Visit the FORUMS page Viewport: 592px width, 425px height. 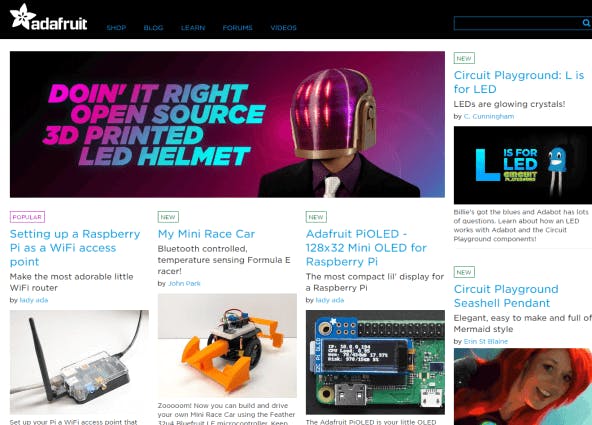pyautogui.click(x=237, y=28)
